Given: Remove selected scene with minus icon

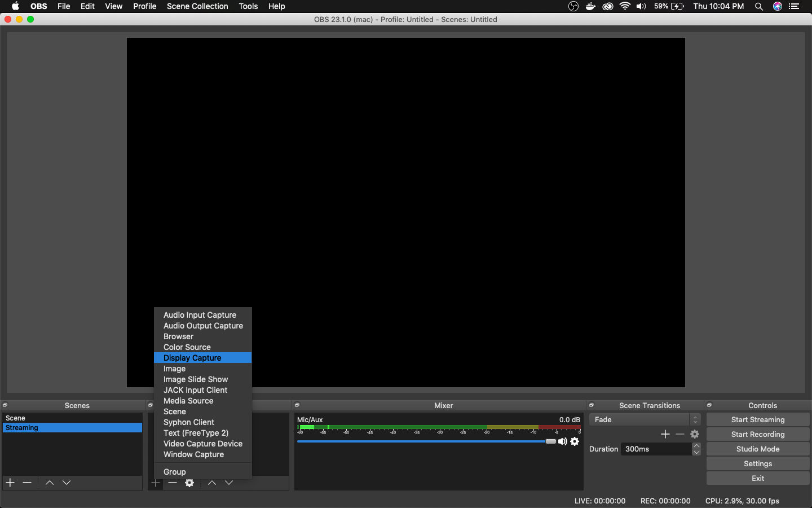Looking at the screenshot, I should (x=27, y=483).
